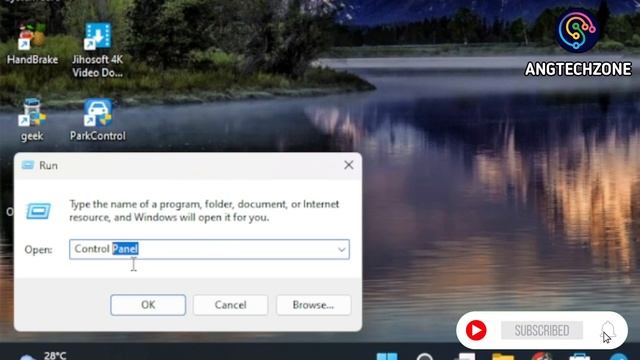640x360 pixels.
Task: Open File Explorer from the taskbar
Action: [503, 357]
